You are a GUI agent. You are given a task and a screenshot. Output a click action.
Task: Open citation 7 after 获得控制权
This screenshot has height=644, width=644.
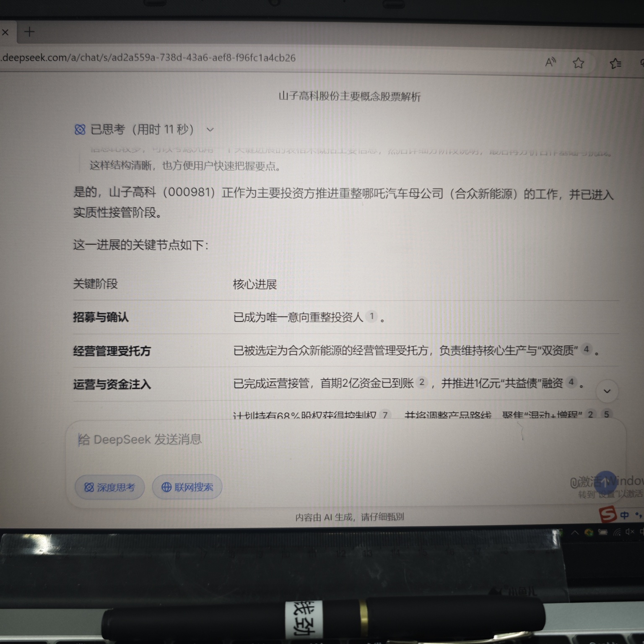[x=385, y=415]
